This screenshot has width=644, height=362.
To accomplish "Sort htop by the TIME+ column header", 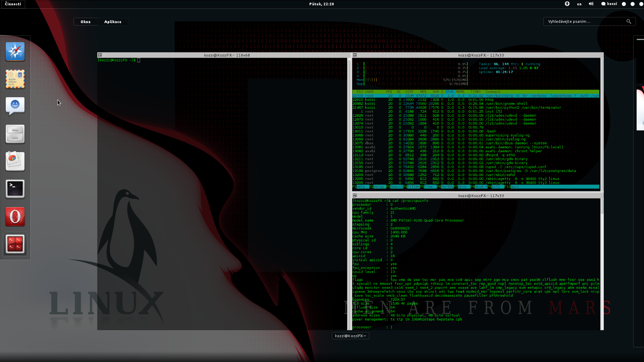I will coord(476,92).
